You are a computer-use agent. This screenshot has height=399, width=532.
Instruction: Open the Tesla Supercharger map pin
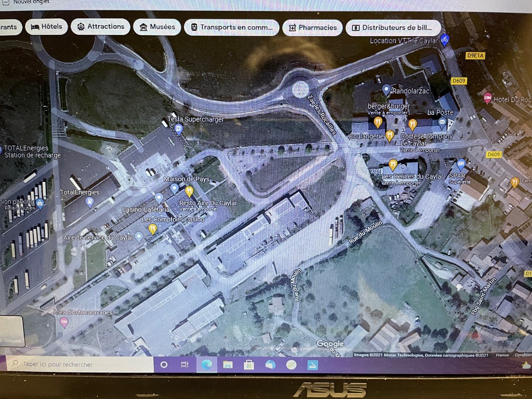179,129
